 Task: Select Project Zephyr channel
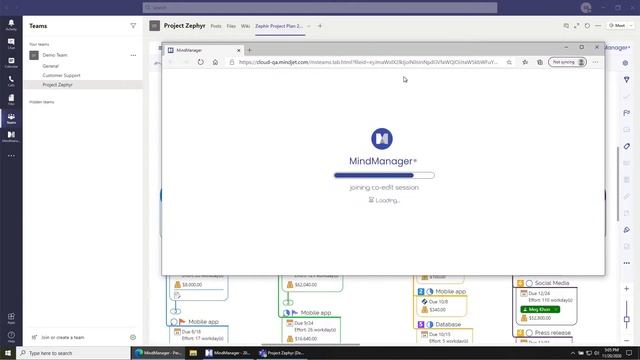tap(57, 84)
